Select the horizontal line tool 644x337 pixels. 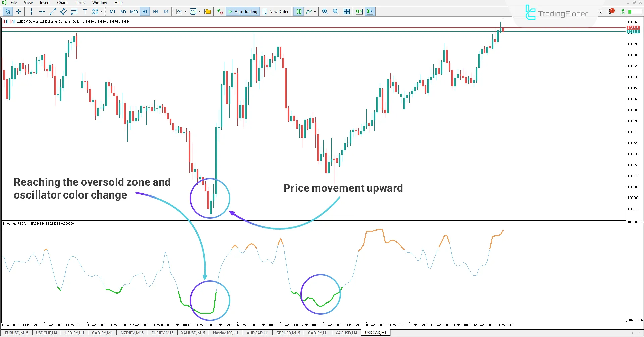click(42, 11)
